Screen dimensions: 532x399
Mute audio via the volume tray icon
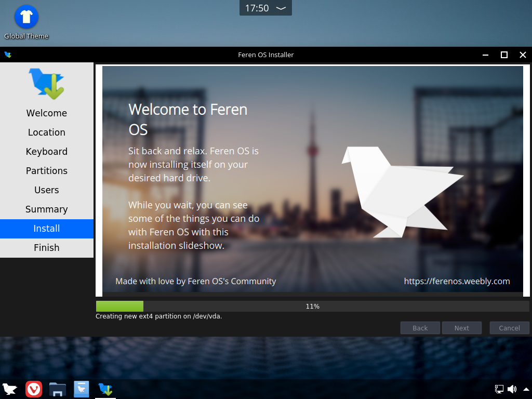tap(512, 389)
